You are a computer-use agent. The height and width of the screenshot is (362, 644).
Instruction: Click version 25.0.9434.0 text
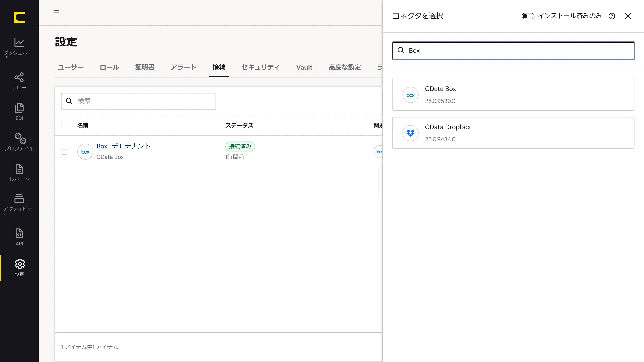pyautogui.click(x=440, y=139)
